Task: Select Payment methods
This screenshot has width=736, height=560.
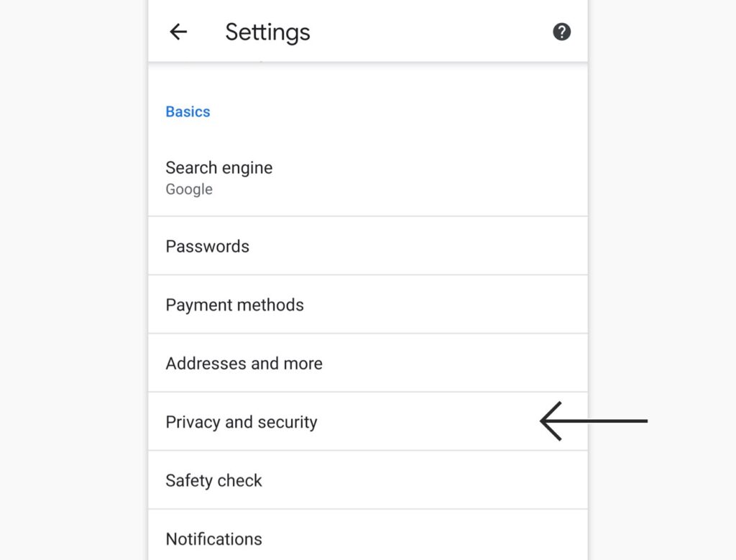Action: (x=234, y=305)
